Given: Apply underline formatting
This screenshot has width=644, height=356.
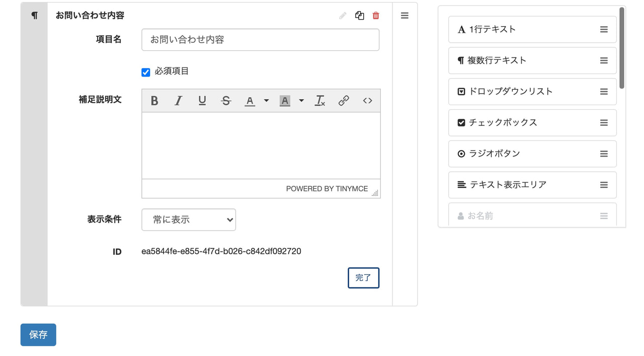Looking at the screenshot, I should (202, 100).
